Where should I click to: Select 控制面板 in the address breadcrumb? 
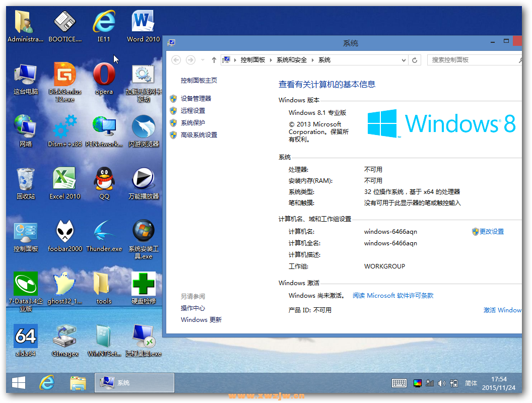click(x=253, y=60)
